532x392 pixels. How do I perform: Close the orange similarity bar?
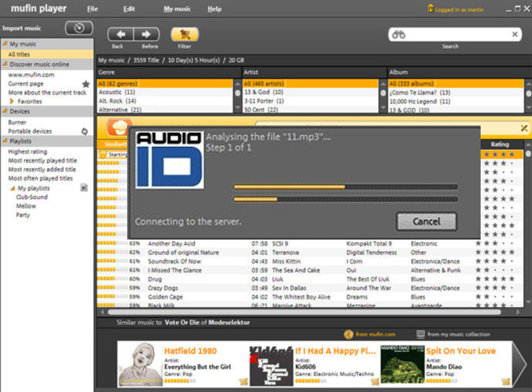[524, 128]
